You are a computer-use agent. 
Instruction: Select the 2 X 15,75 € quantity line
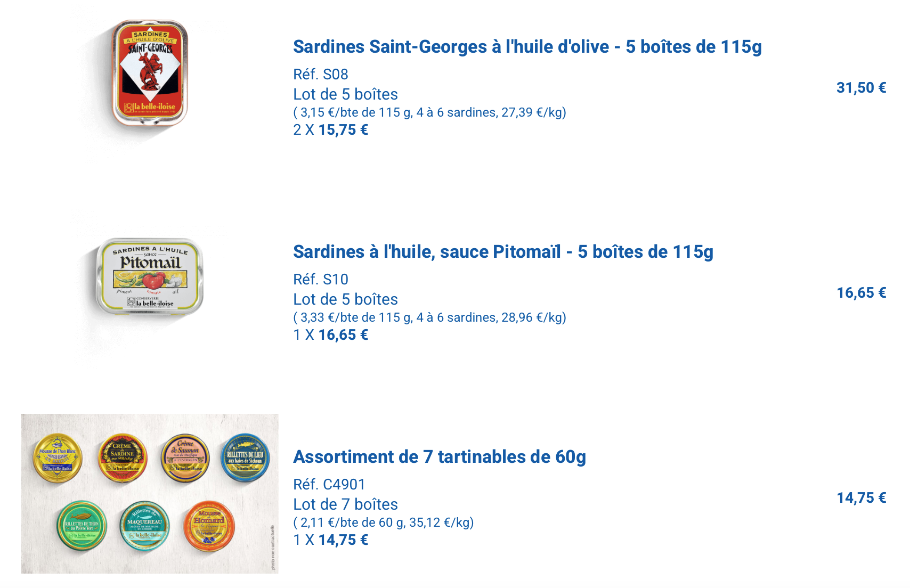coord(330,130)
